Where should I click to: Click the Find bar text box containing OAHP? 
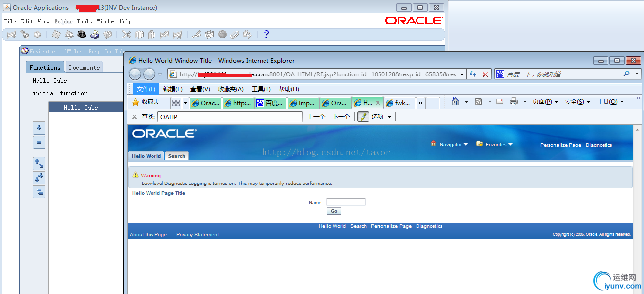point(230,117)
